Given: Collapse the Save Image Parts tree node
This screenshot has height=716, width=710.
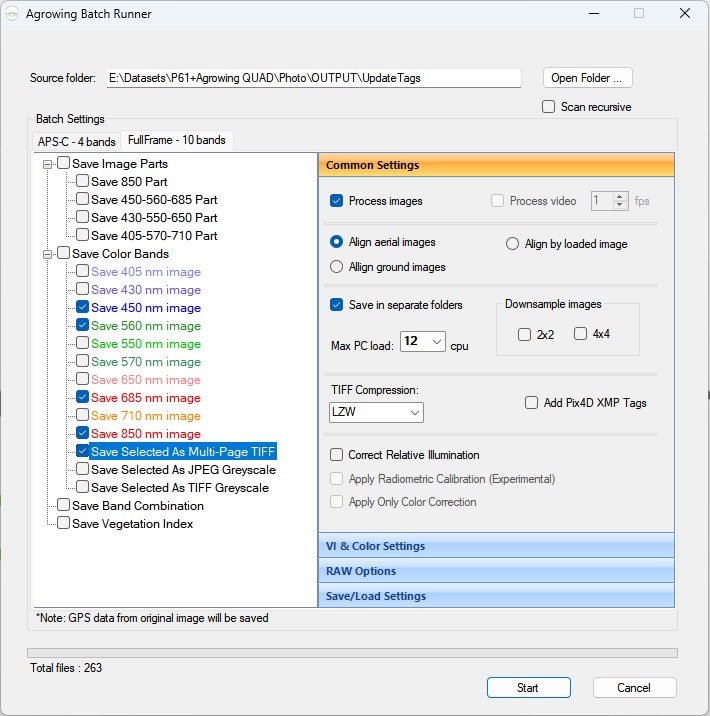Looking at the screenshot, I should [x=47, y=164].
